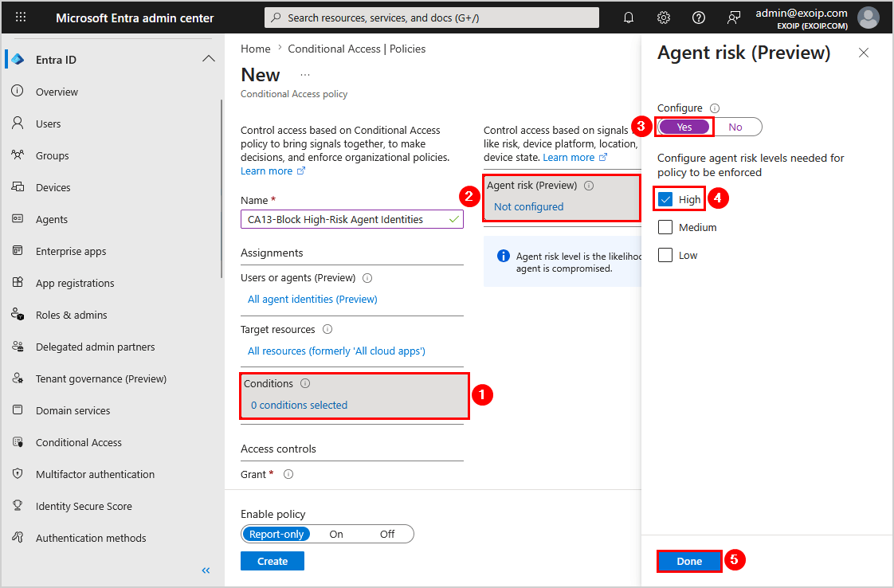Click the Overview info icon in sidebar
Screen dimensions: 894x588
coord(18,92)
